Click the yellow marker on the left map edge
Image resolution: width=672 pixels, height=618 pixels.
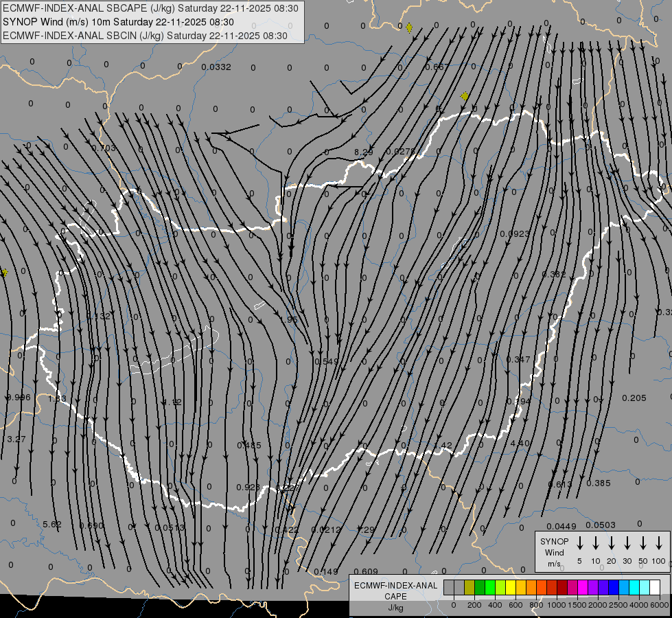[x=4, y=273]
